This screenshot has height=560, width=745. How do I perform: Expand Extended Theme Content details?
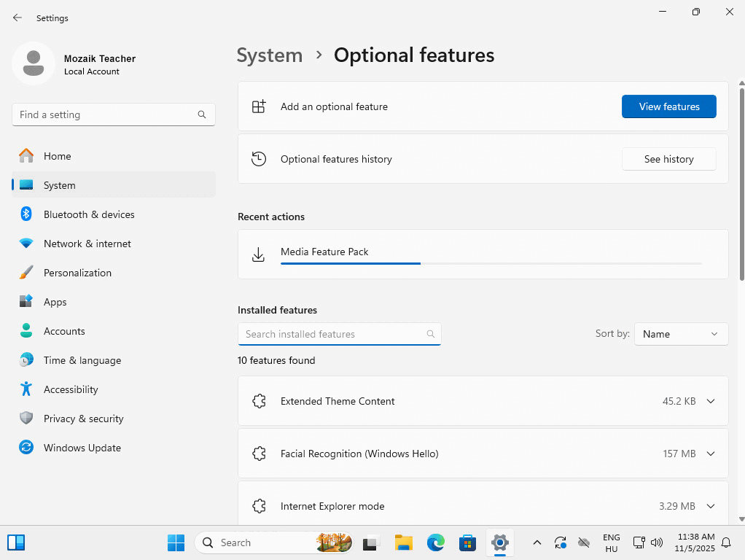(711, 401)
